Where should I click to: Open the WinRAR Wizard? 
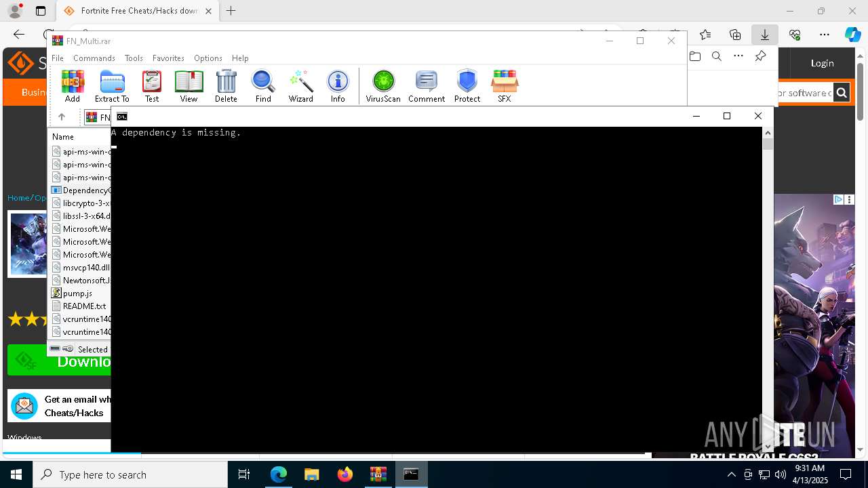(300, 86)
